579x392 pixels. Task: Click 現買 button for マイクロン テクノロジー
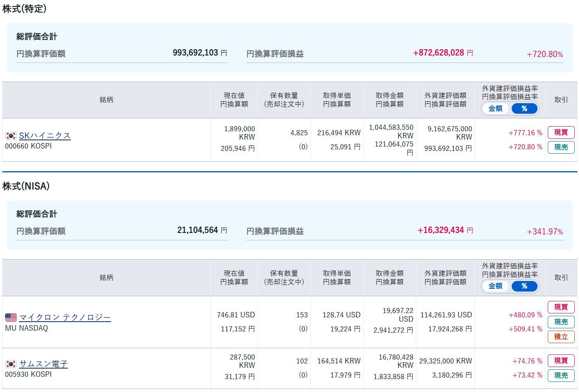pyautogui.click(x=561, y=307)
